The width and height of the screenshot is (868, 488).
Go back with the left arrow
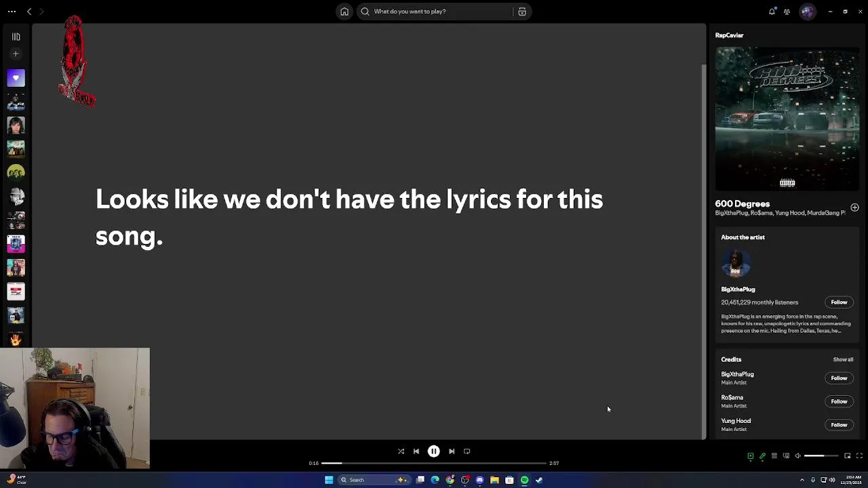tap(29, 12)
